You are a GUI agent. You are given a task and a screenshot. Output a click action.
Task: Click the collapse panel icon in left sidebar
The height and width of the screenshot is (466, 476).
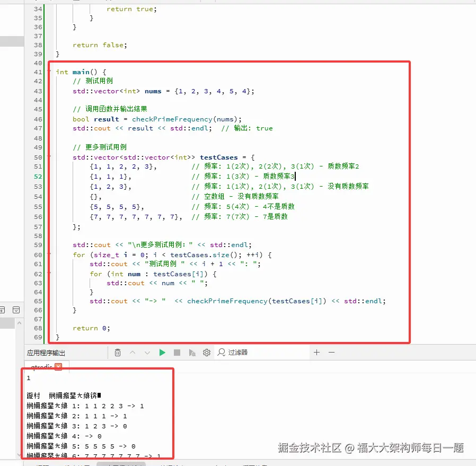(x=16, y=310)
